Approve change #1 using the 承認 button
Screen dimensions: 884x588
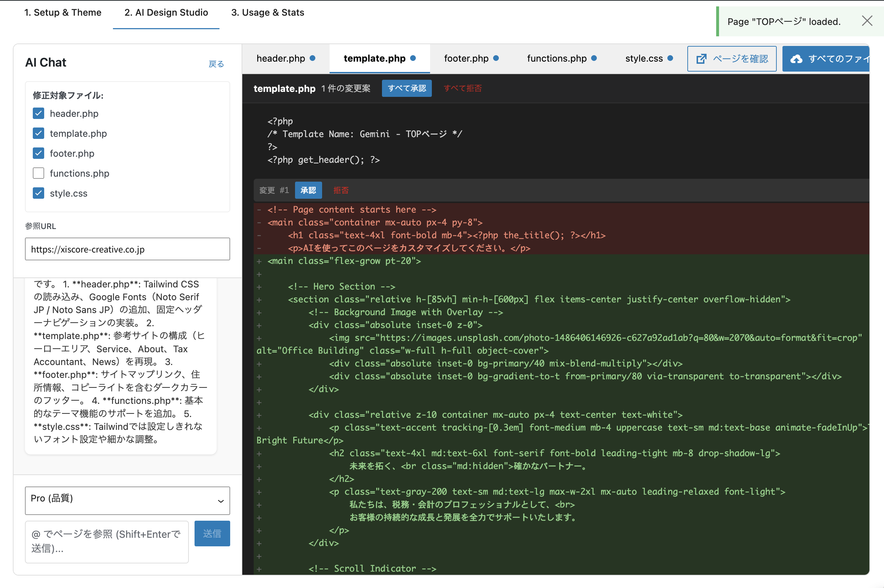click(308, 190)
